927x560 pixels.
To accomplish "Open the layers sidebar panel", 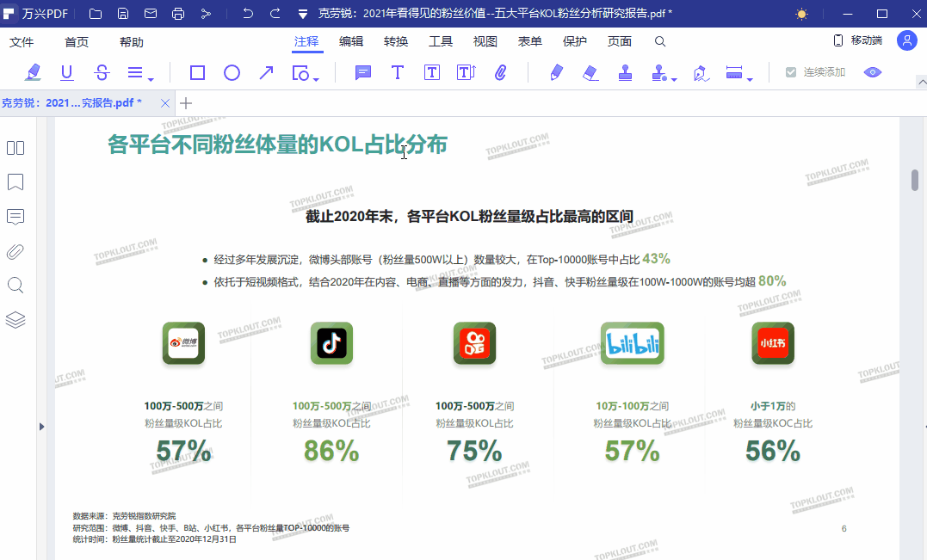I will pos(15,320).
